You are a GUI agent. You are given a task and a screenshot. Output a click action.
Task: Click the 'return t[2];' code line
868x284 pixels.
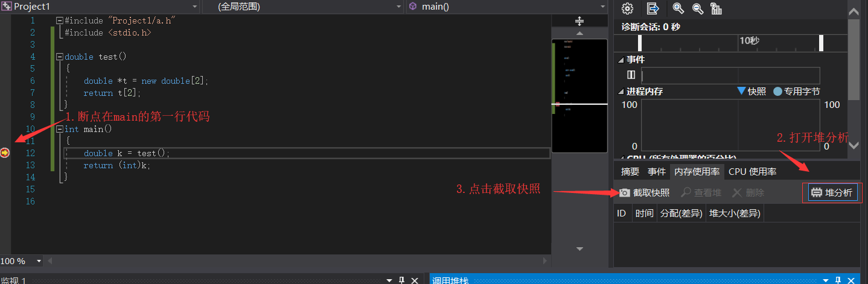click(x=112, y=93)
